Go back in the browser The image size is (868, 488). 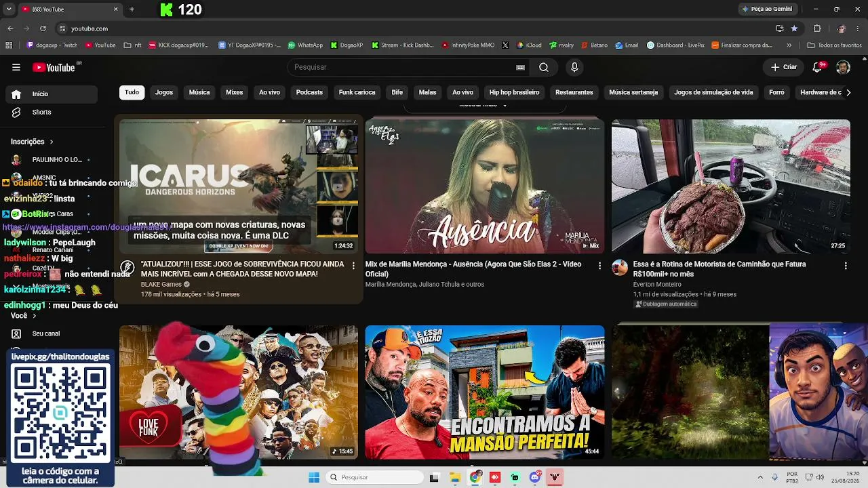(10, 28)
